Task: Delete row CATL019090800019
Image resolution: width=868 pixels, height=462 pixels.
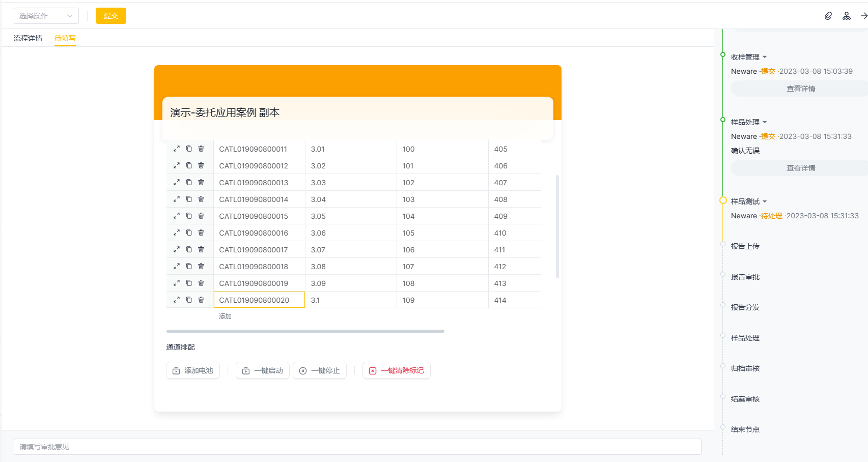Action: pos(201,283)
